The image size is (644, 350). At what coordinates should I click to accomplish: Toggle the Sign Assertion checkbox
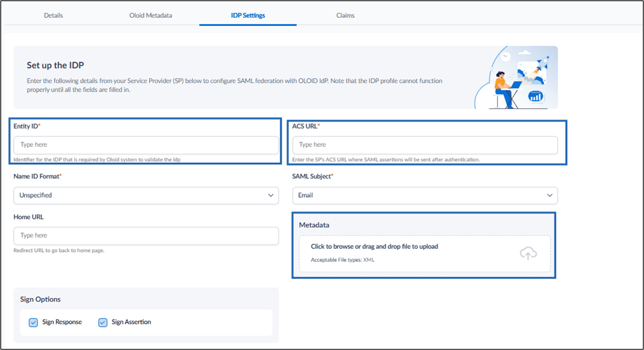tap(103, 322)
